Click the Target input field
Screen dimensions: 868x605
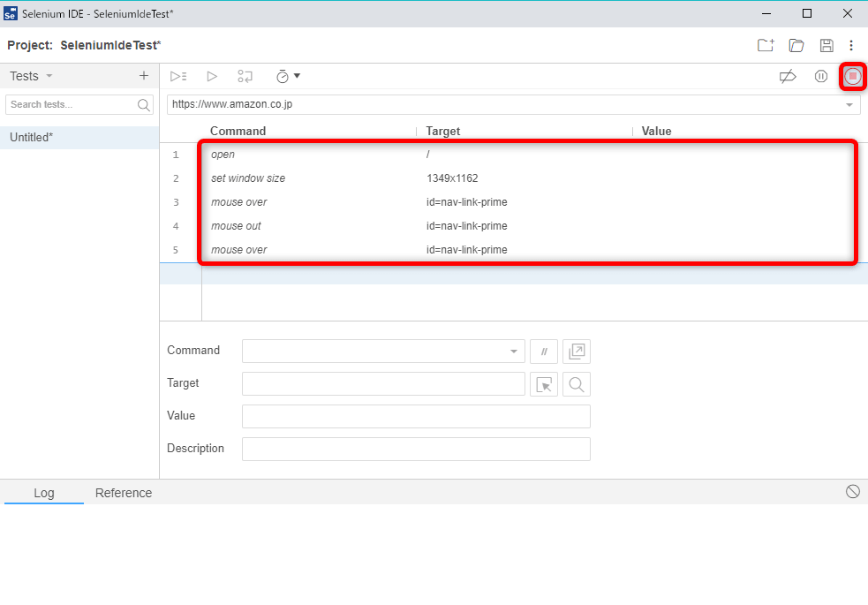coord(383,383)
